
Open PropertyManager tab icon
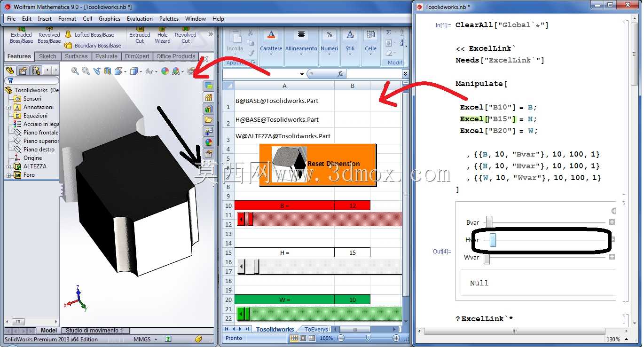coord(23,71)
